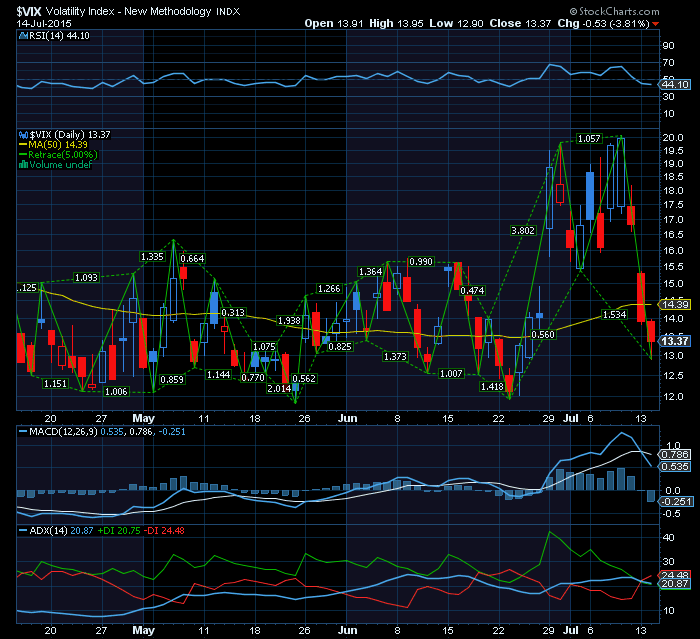Image resolution: width=700 pixels, height=639 pixels.
Task: Click the retracement label 1.144
Action: coord(218,374)
